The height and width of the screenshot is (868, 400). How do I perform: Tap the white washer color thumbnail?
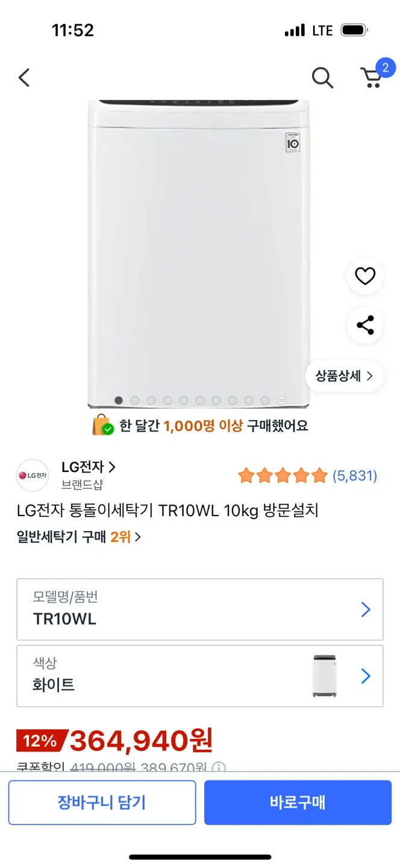(x=325, y=676)
